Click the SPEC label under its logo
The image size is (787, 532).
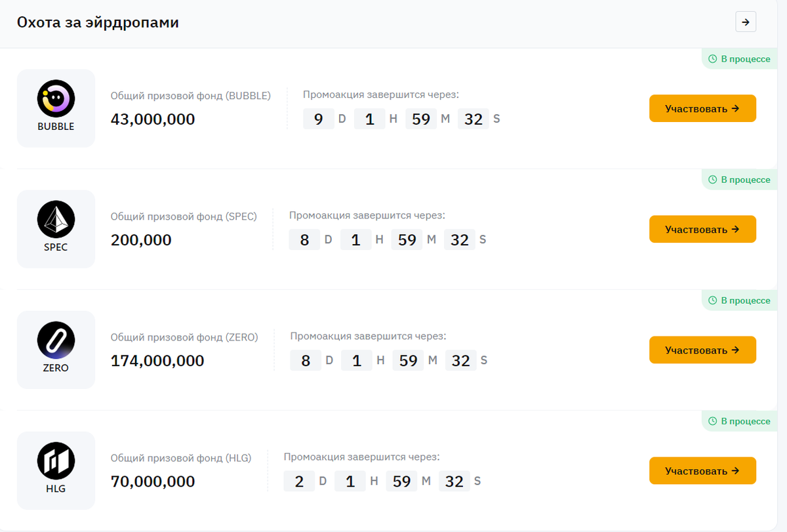coord(56,247)
